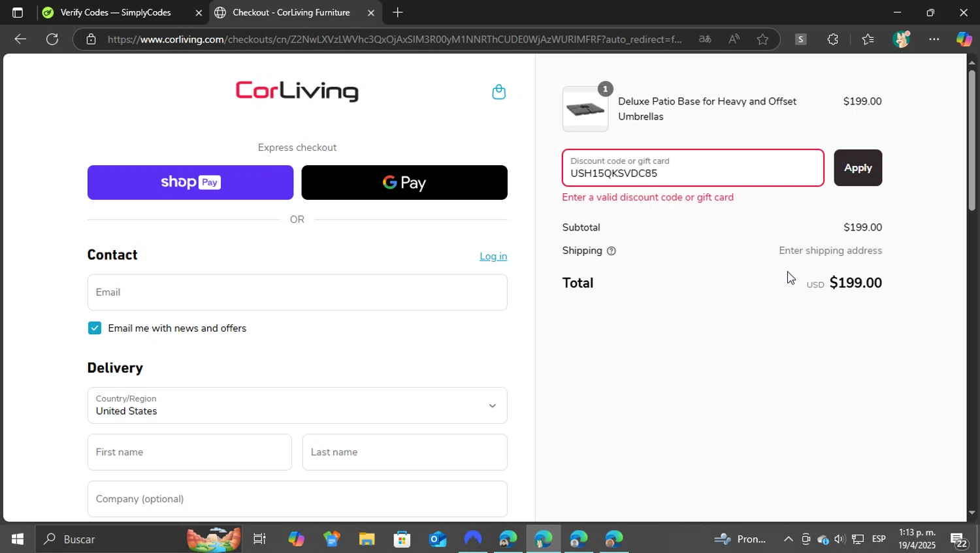The image size is (980, 553).
Task: Pay with Google Pay button
Action: [404, 182]
